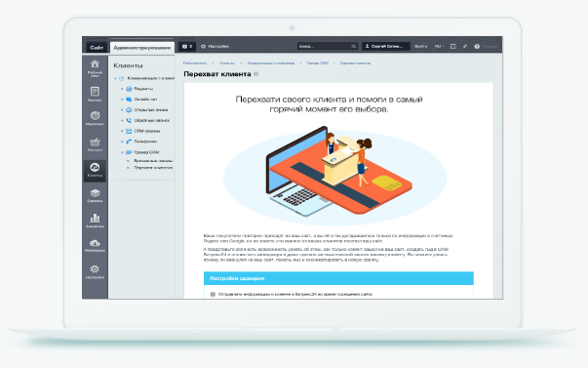Click the pin icon in top bar
588x368 pixels.
(465, 46)
